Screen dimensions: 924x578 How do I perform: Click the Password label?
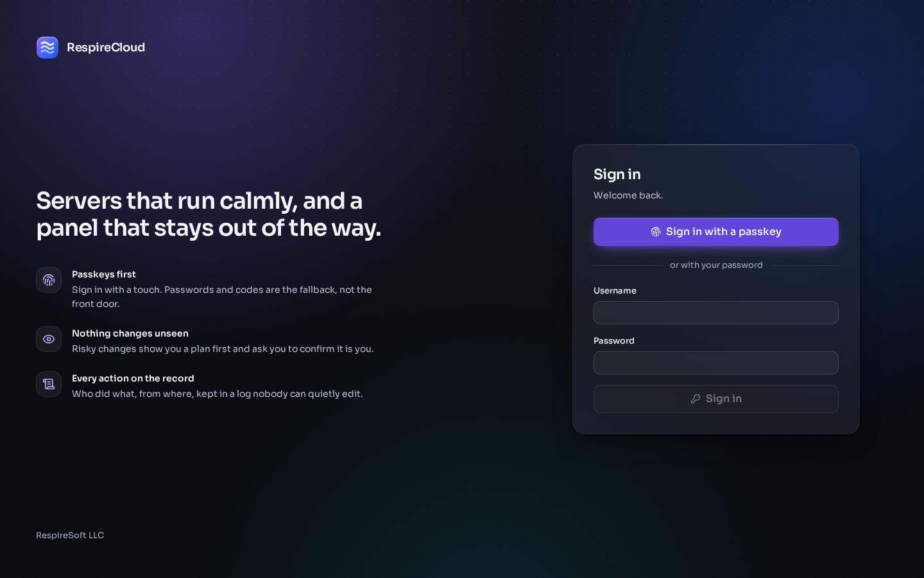[614, 341]
